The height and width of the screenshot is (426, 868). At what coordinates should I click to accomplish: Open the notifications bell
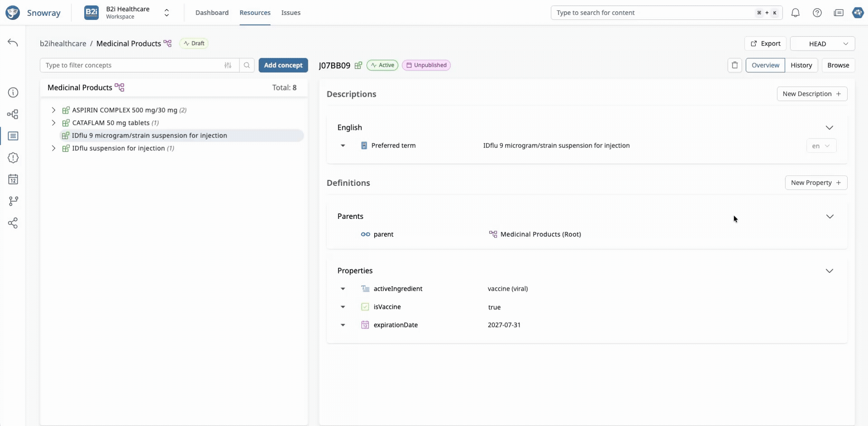point(795,13)
